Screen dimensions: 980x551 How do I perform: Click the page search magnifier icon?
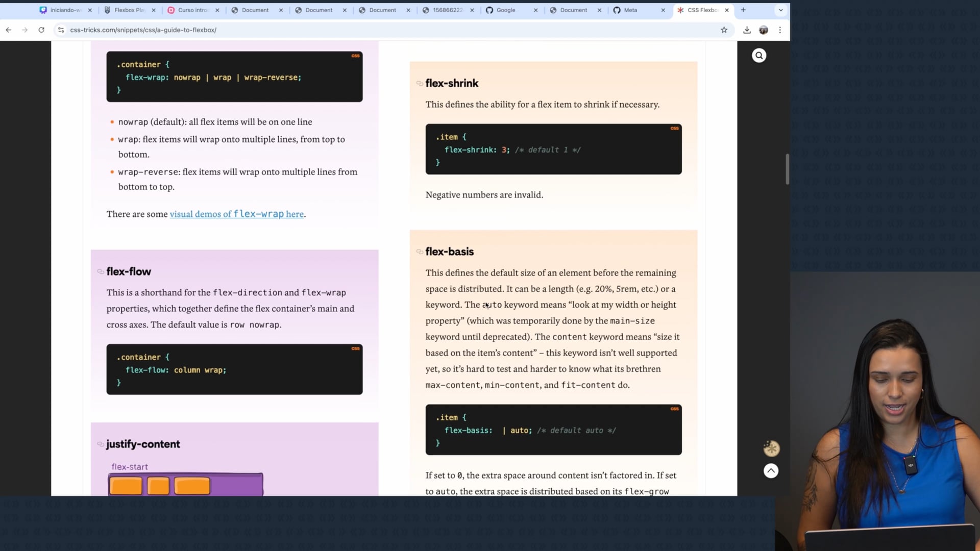tap(759, 56)
